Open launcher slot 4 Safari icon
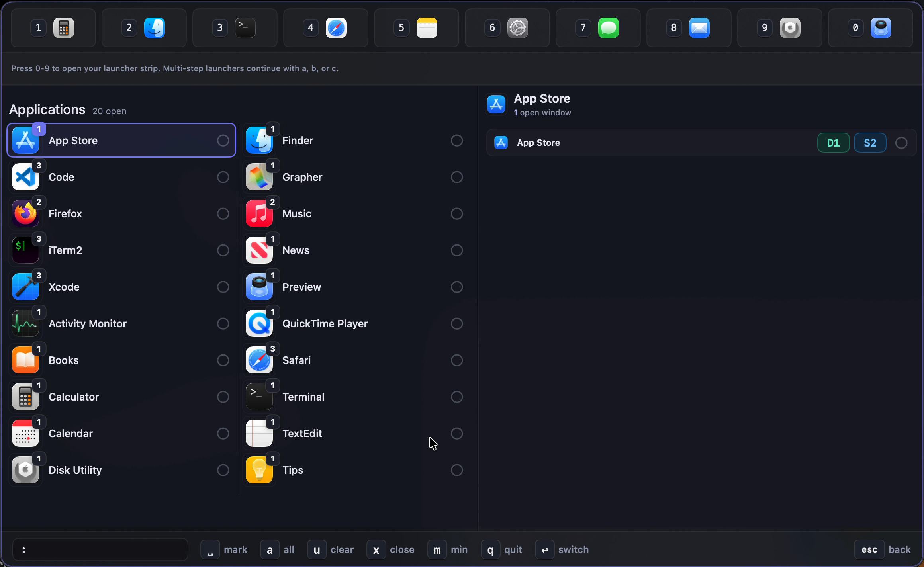This screenshot has height=567, width=924. point(336,28)
